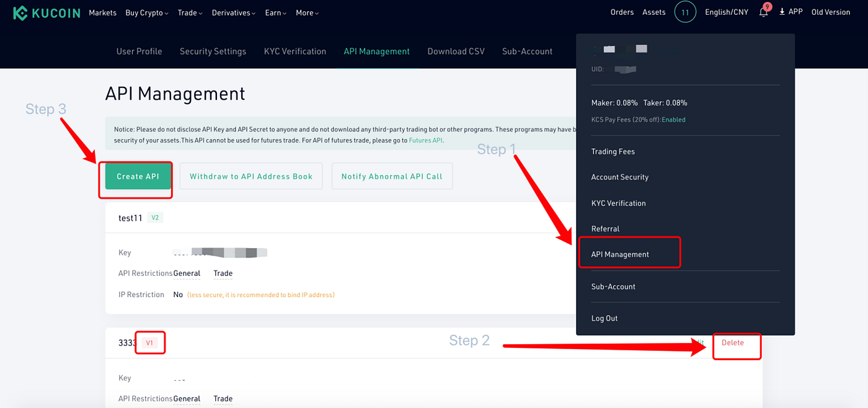Click Notify Abnormal API Call
The height and width of the screenshot is (408, 868).
(392, 176)
